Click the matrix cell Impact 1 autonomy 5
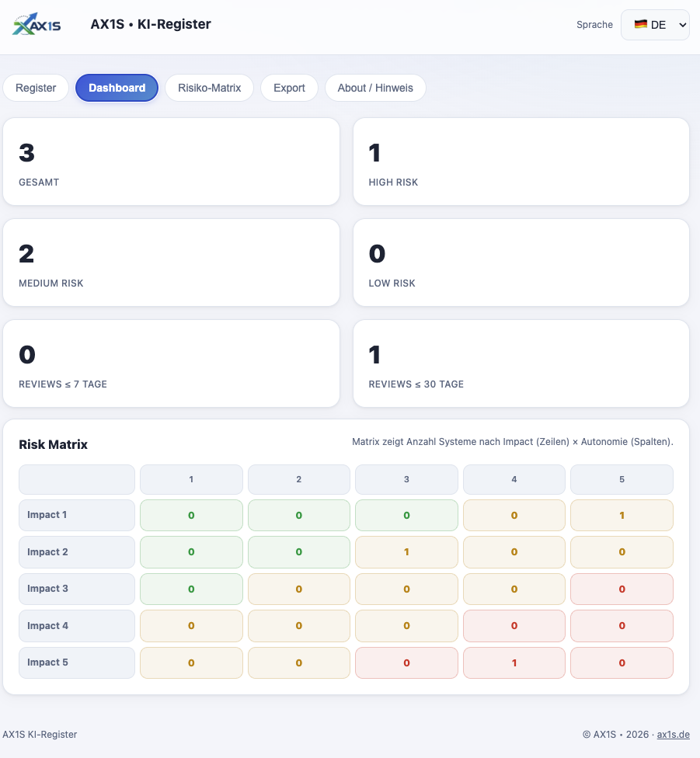The image size is (700, 758). point(622,515)
